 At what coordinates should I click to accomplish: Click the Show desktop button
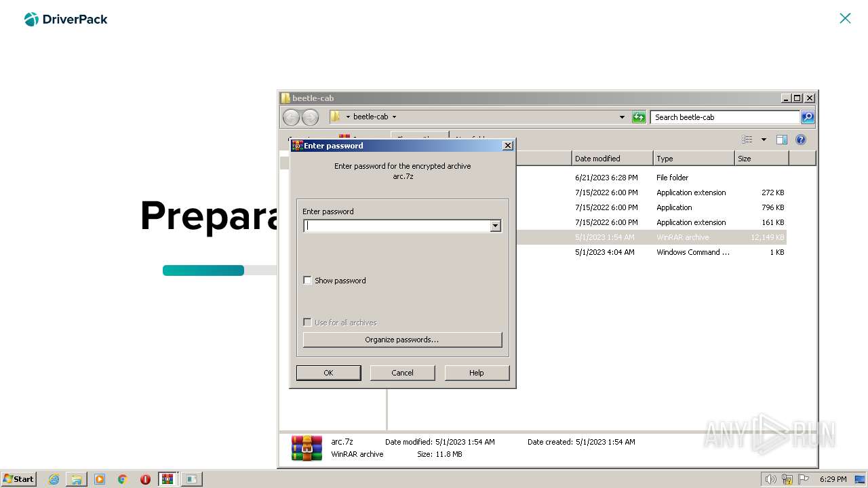click(860, 479)
